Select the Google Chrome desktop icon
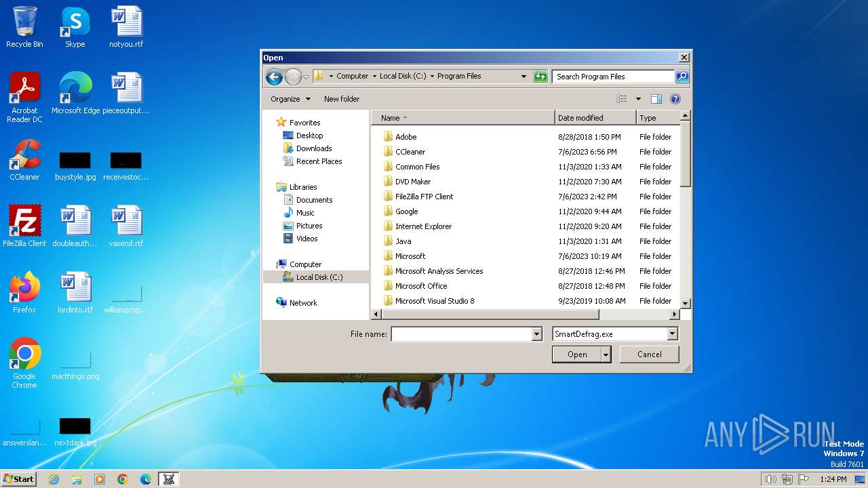 tap(24, 363)
